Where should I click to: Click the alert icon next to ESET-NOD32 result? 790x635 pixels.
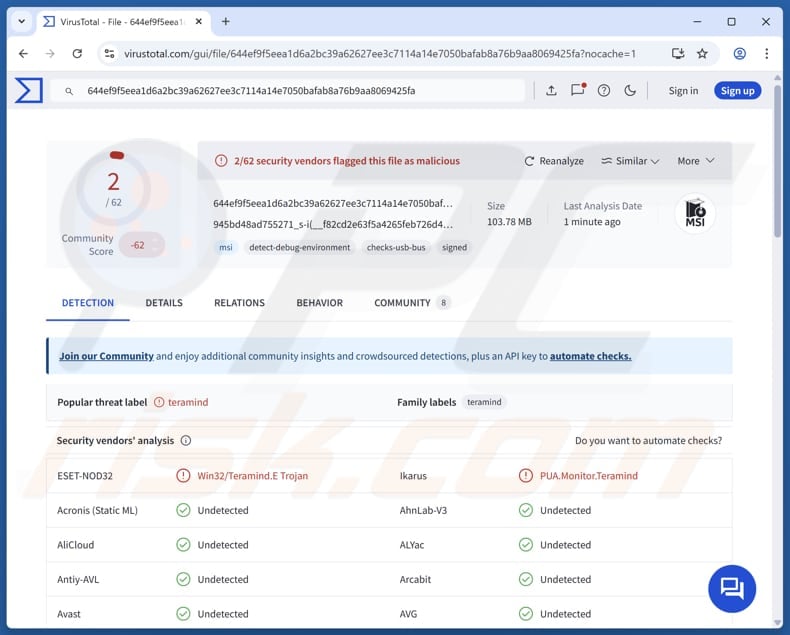tap(183, 475)
